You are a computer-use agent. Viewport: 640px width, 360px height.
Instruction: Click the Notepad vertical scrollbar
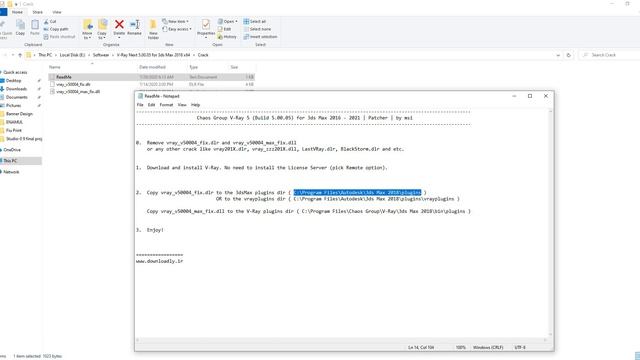point(551,223)
